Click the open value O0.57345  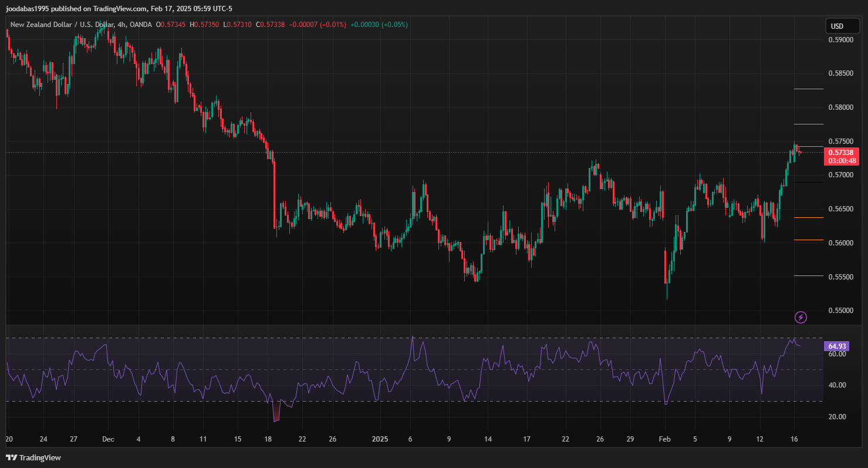click(171, 25)
